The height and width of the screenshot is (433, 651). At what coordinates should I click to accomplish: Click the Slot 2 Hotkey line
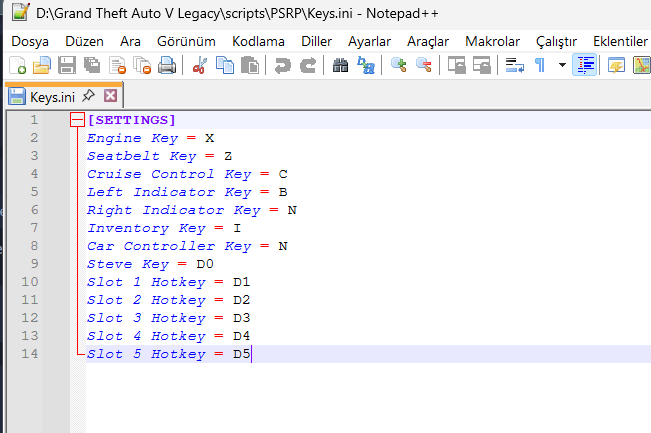tap(169, 300)
